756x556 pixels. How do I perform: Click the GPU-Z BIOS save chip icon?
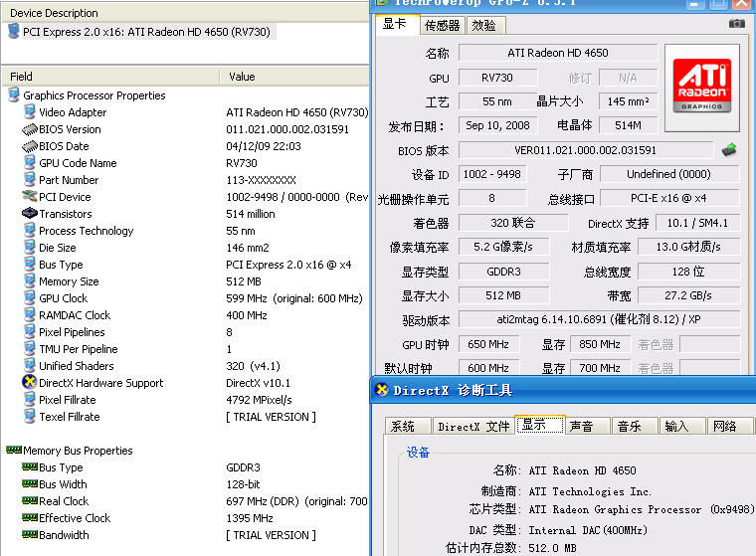click(729, 150)
